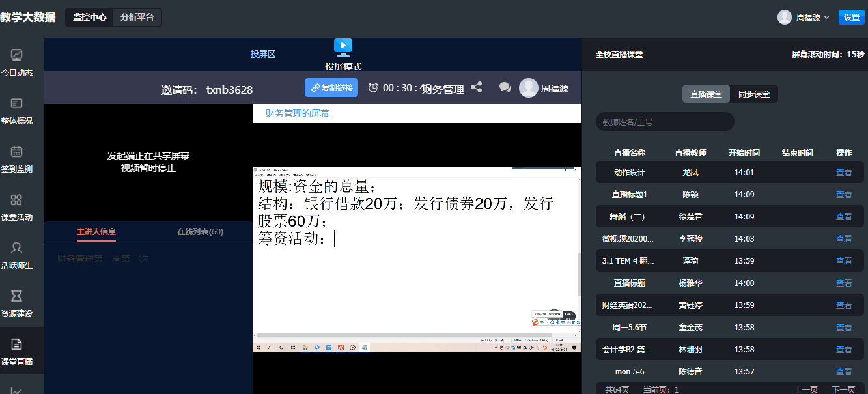Click teacher name 龙凤
This screenshot has height=394, width=868.
pyautogui.click(x=690, y=173)
